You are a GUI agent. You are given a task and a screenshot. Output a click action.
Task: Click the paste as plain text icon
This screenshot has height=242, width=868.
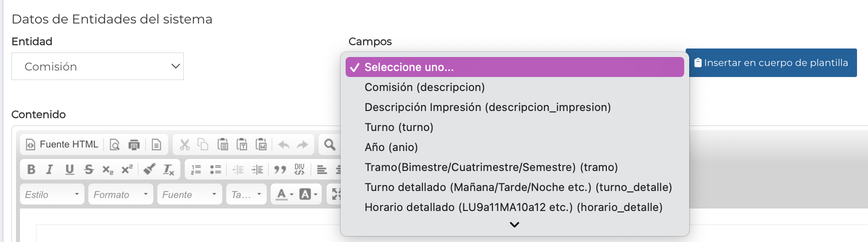pos(242,144)
